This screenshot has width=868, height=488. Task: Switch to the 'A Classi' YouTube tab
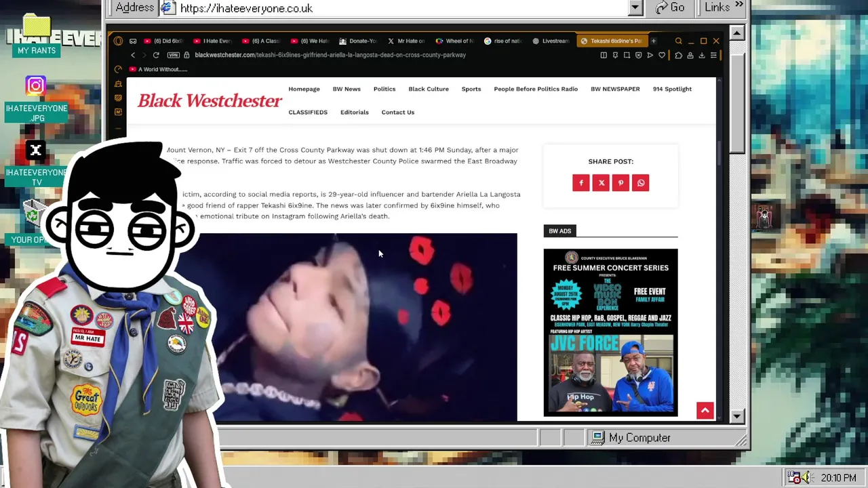pyautogui.click(x=261, y=41)
